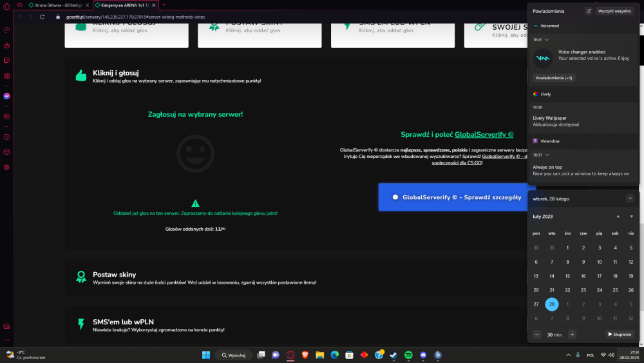Open Windows Start menu
This screenshot has width=644, height=363.
tap(206, 355)
